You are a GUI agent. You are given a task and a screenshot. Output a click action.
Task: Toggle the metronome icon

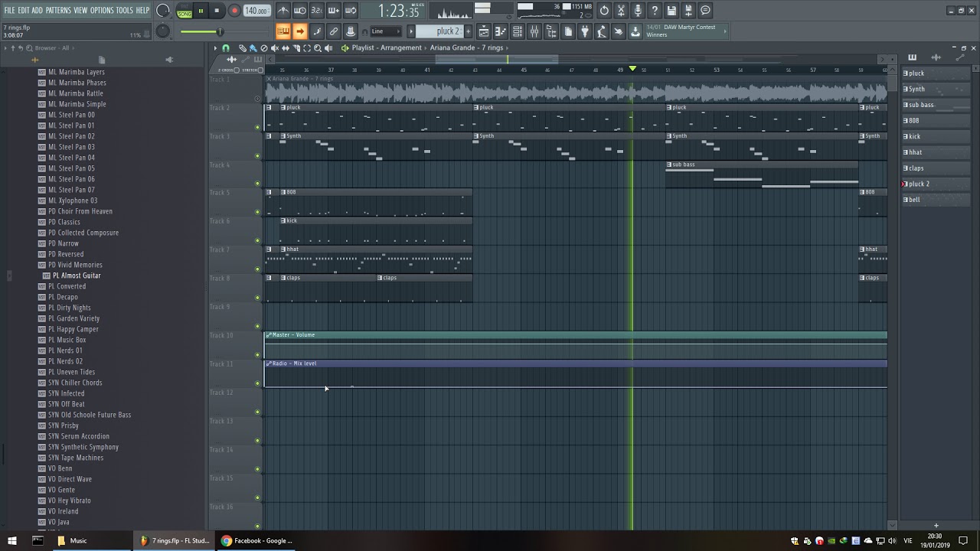pos(283,11)
